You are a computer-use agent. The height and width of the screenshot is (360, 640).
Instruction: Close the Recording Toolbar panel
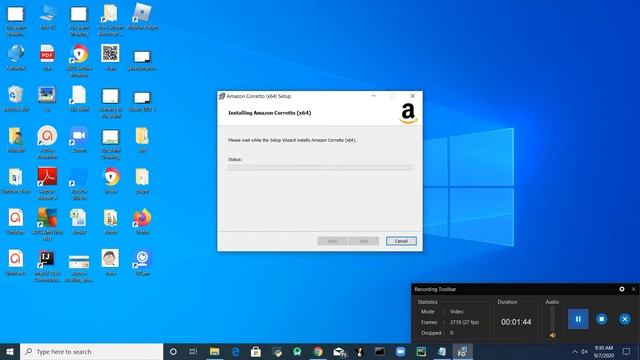pos(633,289)
